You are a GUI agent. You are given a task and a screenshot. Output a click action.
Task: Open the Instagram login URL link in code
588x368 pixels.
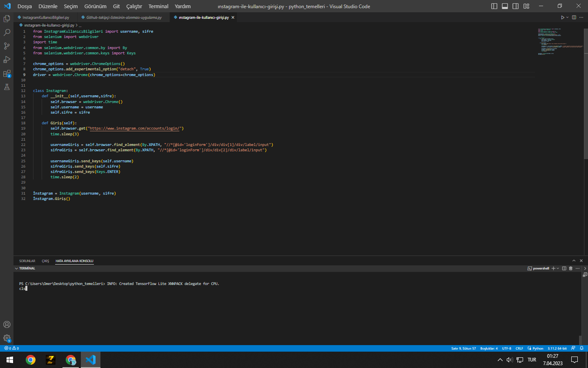pos(134,128)
